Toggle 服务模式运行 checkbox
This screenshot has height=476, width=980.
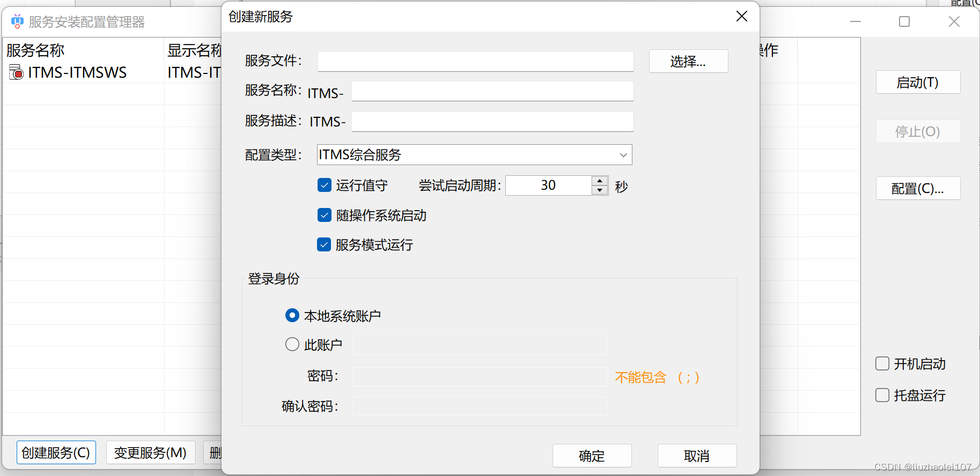click(325, 245)
